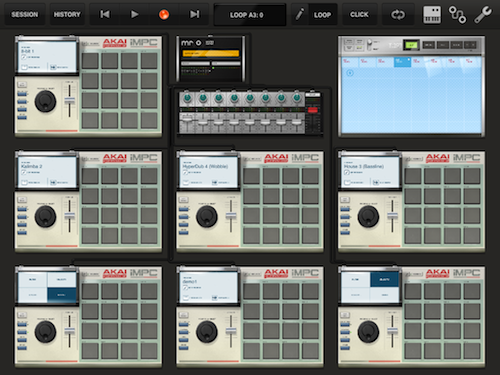Open the SESSION menu
The height and width of the screenshot is (375, 500).
pyautogui.click(x=25, y=15)
